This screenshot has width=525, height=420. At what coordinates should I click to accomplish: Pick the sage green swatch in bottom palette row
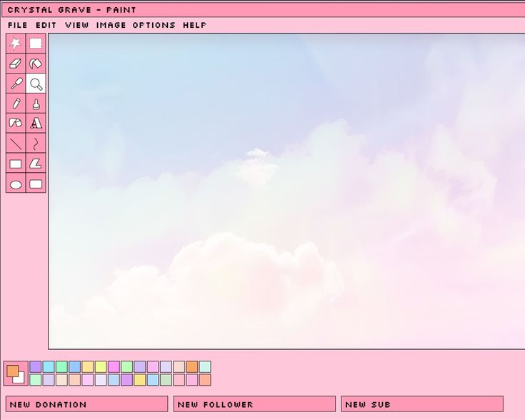click(x=166, y=380)
